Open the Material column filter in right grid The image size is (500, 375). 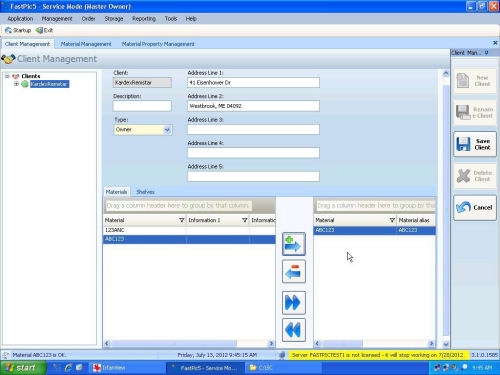click(392, 220)
